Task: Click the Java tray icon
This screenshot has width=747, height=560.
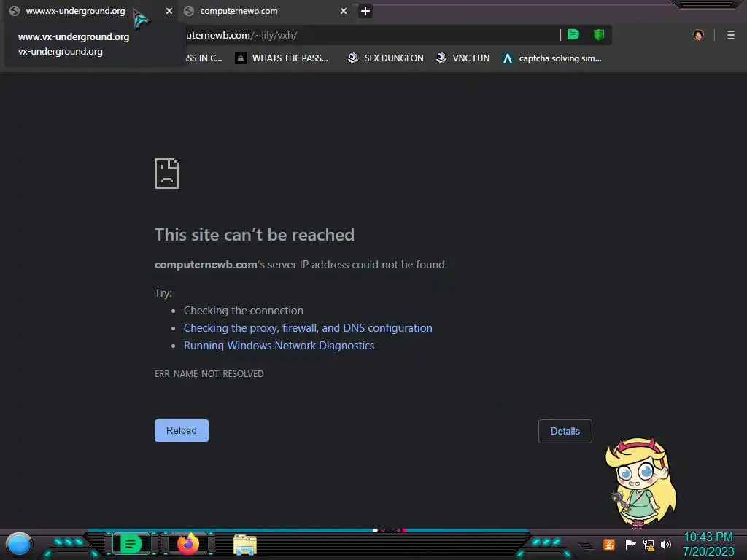Action: 609,544
